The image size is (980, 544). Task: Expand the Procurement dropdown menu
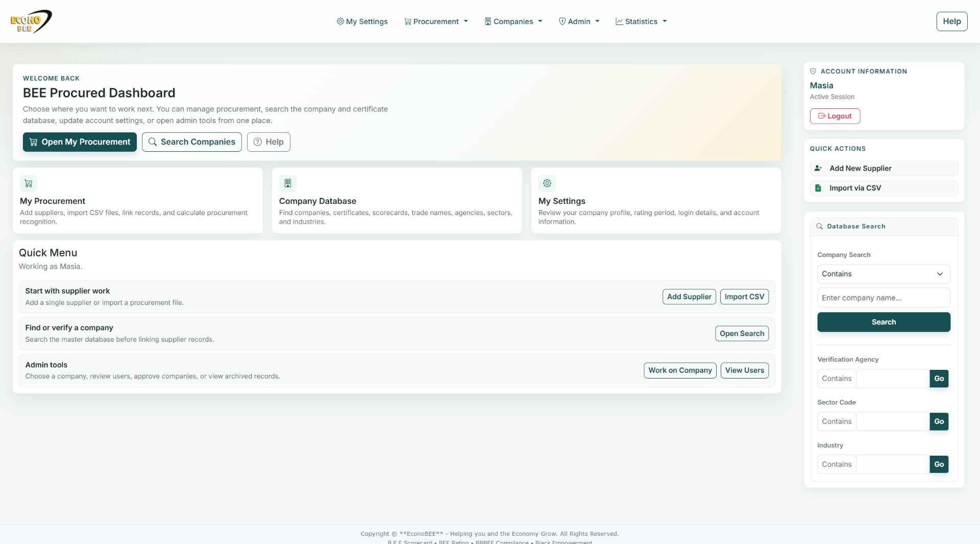(x=436, y=21)
